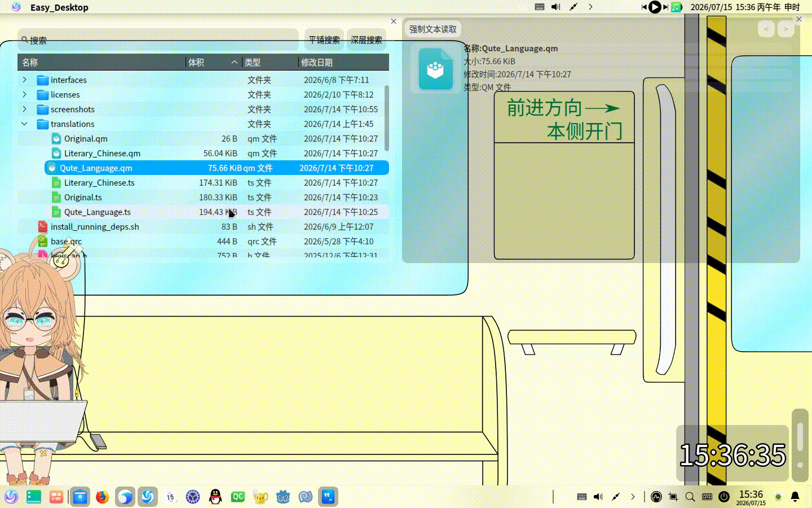Screen dimensions: 812x508
Task: Click the Qute_Language.qm preview thumbnail icon
Action: 435,69
